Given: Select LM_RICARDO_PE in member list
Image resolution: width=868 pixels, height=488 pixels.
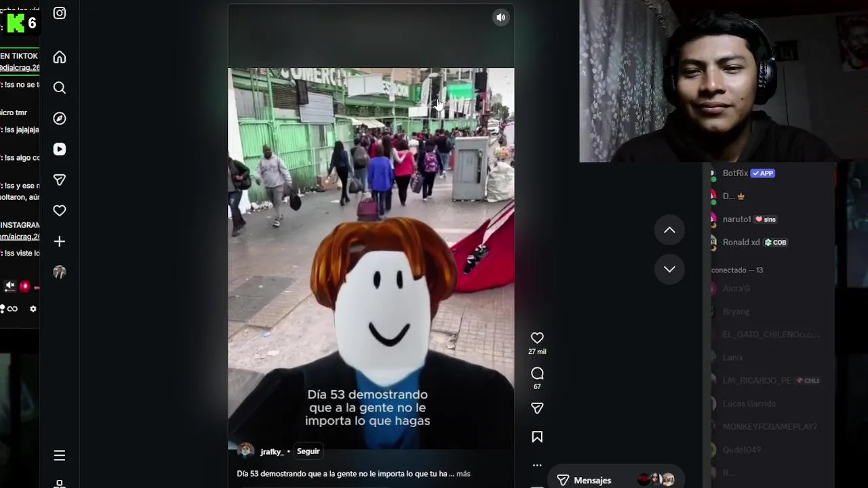Looking at the screenshot, I should tap(757, 380).
